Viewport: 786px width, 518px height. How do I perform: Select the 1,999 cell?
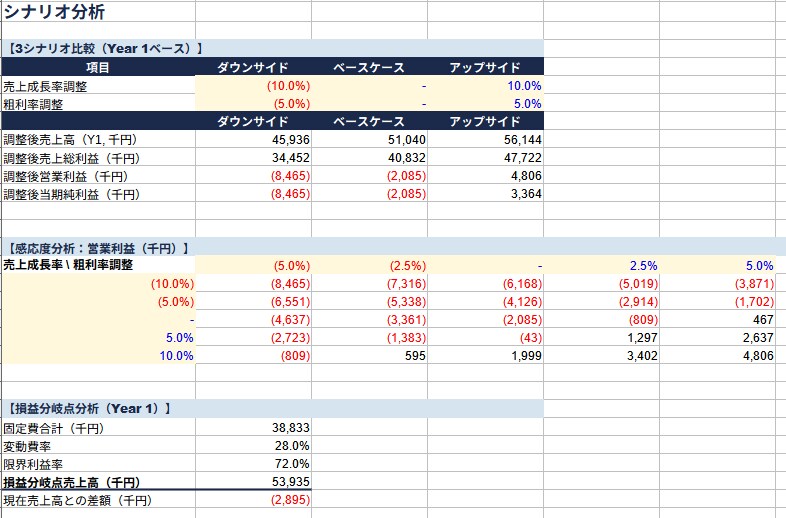[x=486, y=356]
